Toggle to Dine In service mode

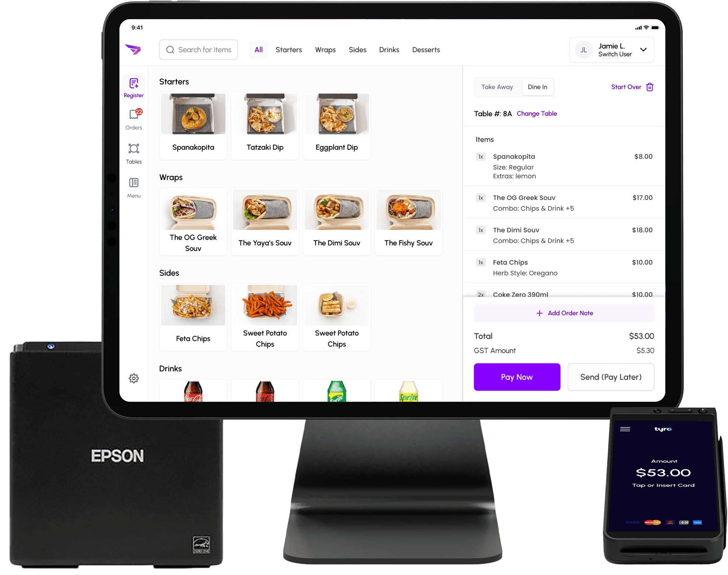[537, 86]
